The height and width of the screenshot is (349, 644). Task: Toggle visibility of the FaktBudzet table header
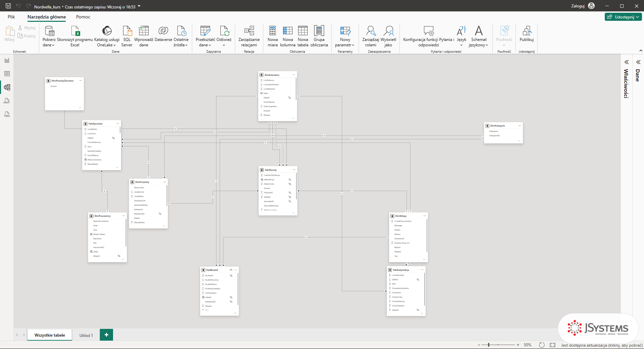click(231, 270)
